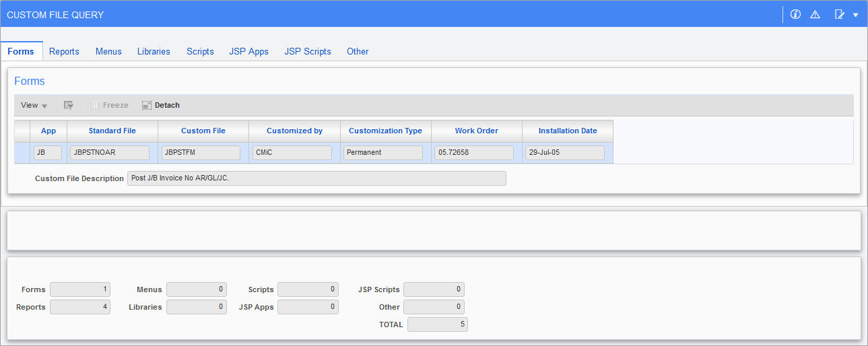
Task: Sort by the Customized by column header
Action: [294, 131]
